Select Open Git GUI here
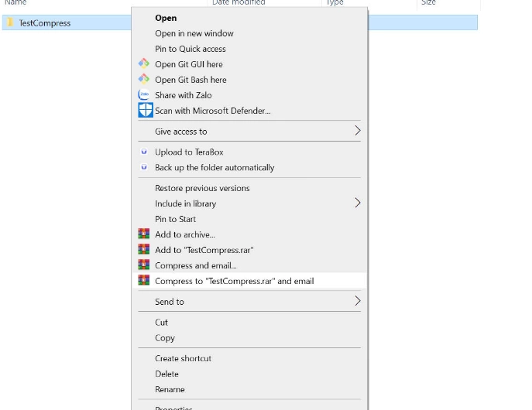This screenshot has width=532, height=410. pos(249,64)
